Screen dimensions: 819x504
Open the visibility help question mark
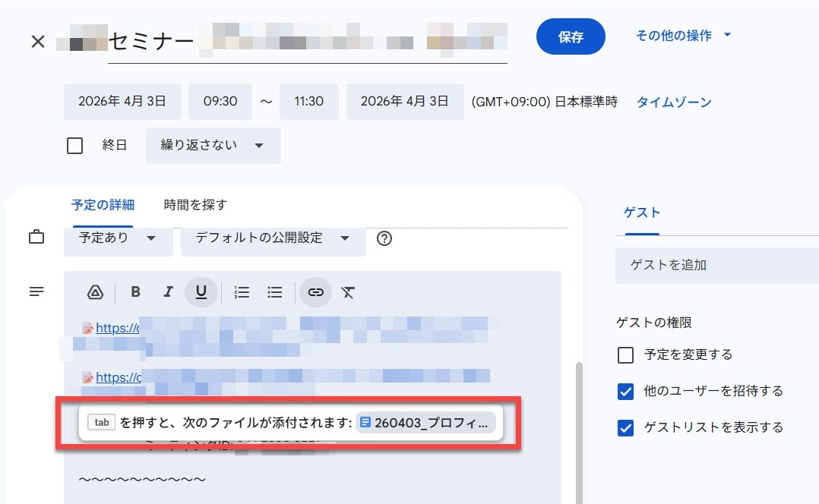click(384, 238)
